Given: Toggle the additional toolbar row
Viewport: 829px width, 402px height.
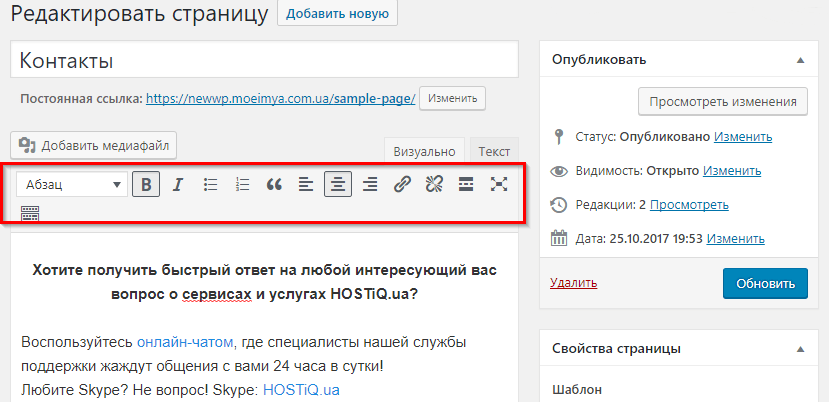Looking at the screenshot, I should point(30,213).
